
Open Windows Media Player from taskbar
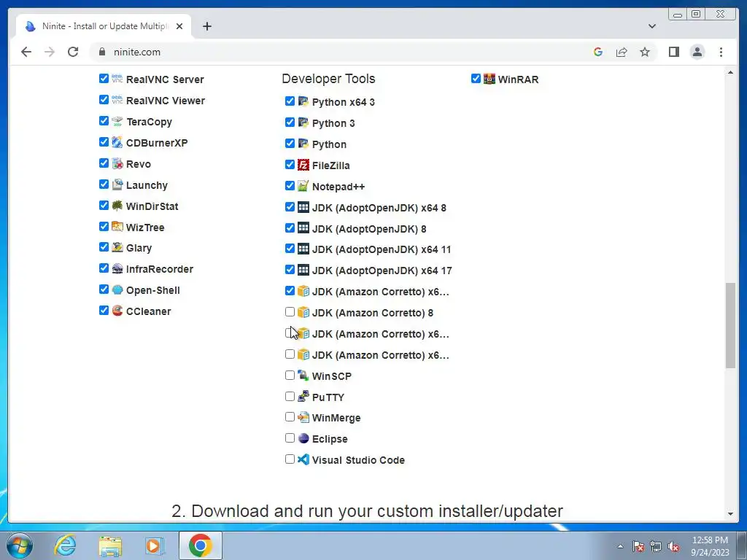pos(155,545)
